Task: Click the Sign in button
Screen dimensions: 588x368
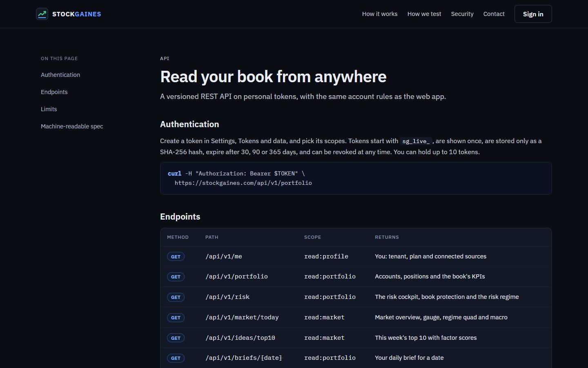Action: point(533,14)
